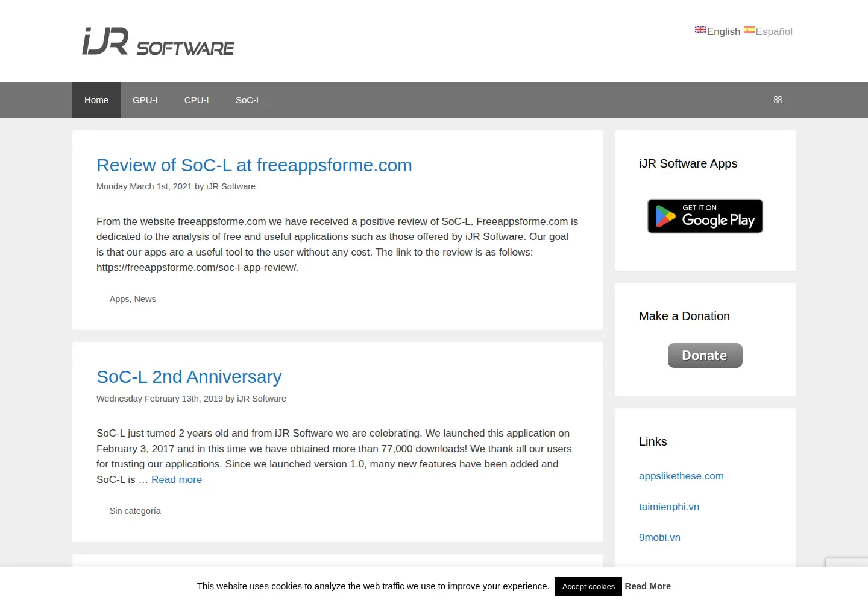
Task: Click the Make a Donation heading
Action: pos(684,316)
